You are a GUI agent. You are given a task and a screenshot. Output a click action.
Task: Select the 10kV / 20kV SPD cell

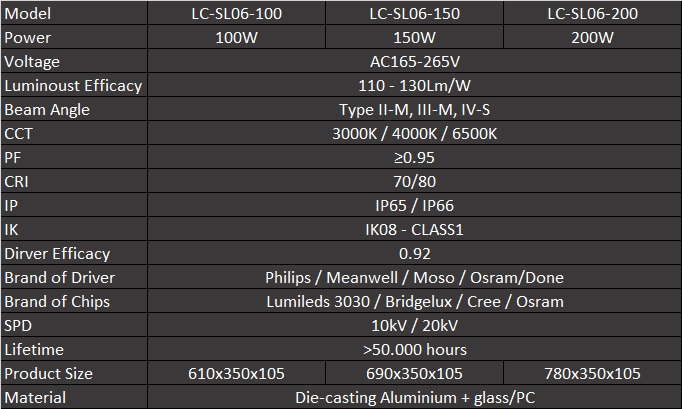point(414,326)
